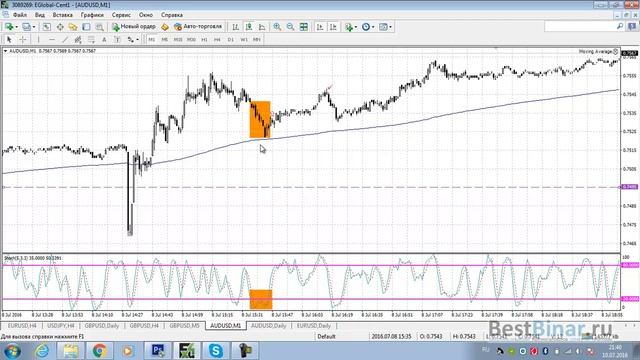The width and height of the screenshot is (640, 360).
Task: Open the Indicators list icon
Action: 349,27
